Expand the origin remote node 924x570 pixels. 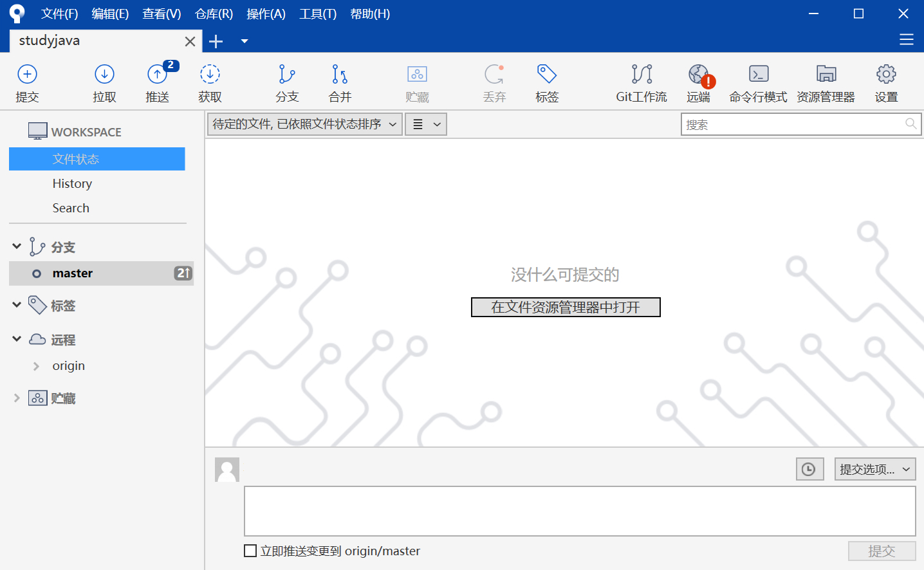pyautogui.click(x=36, y=366)
